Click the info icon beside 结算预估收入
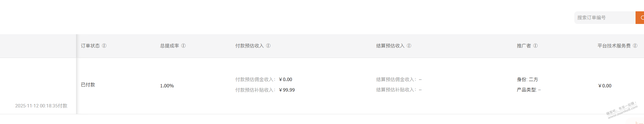This screenshot has height=124, width=644. pyautogui.click(x=409, y=46)
